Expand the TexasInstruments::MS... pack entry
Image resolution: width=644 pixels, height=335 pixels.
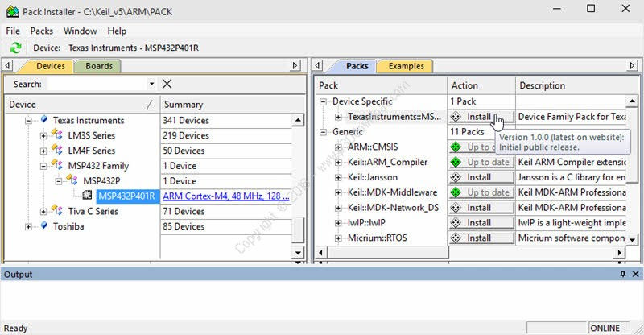coord(338,117)
